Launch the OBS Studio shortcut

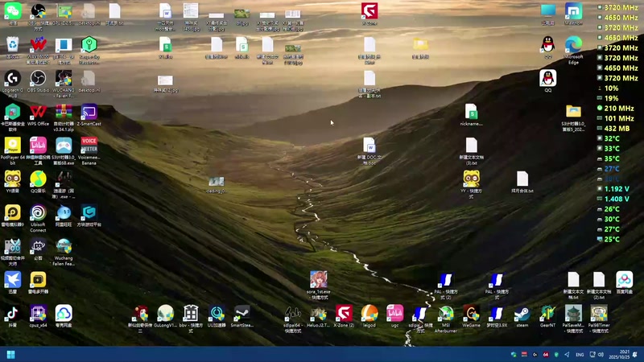coord(38,78)
